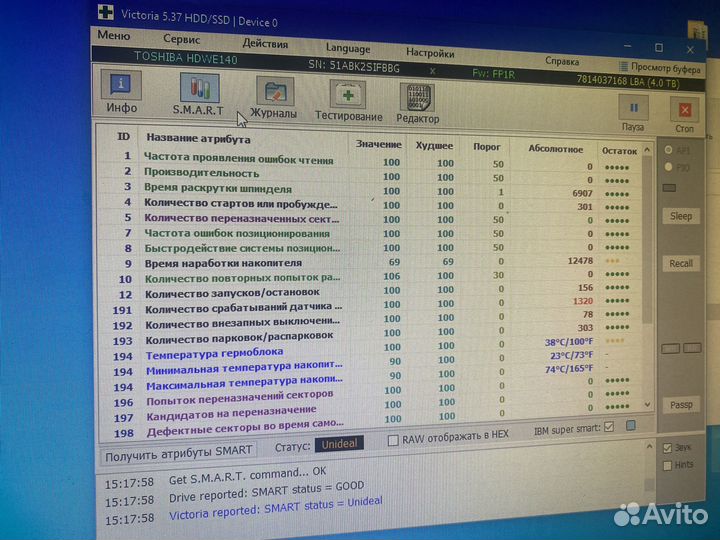This screenshot has height=540, width=720.
Task: Click the Название атрибута column header
Action: [198, 139]
